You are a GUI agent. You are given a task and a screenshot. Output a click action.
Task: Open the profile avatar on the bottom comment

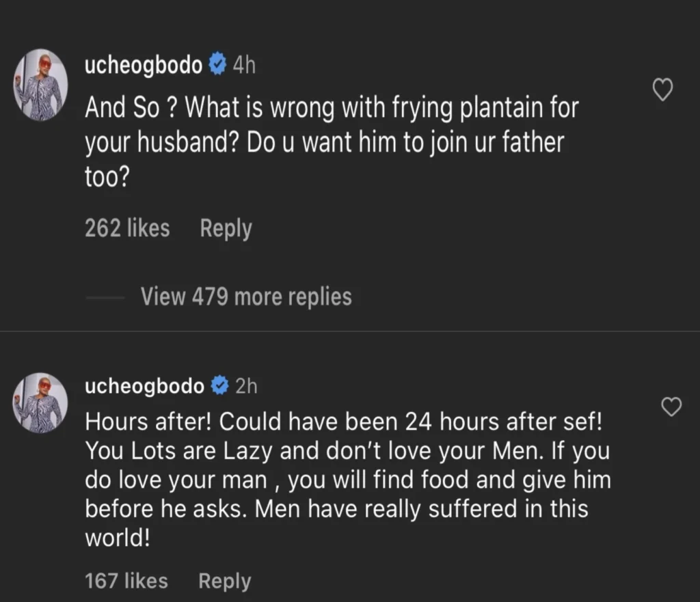pyautogui.click(x=40, y=403)
